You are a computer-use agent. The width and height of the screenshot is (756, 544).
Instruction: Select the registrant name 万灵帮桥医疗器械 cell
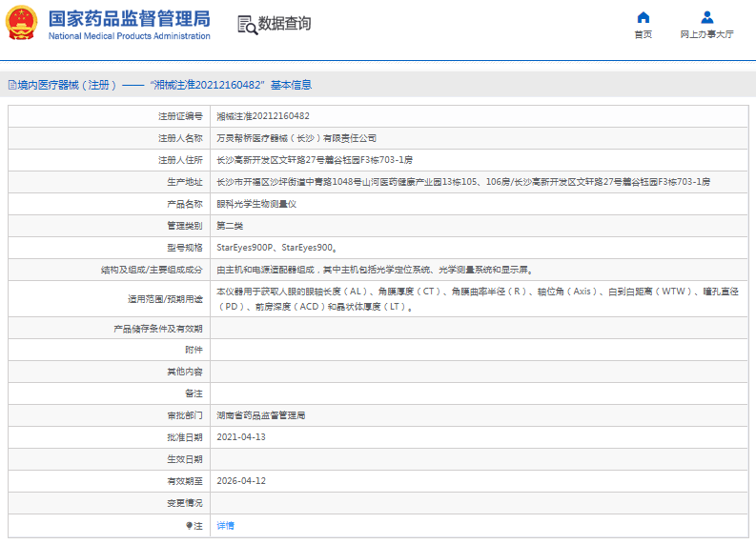coord(296,138)
